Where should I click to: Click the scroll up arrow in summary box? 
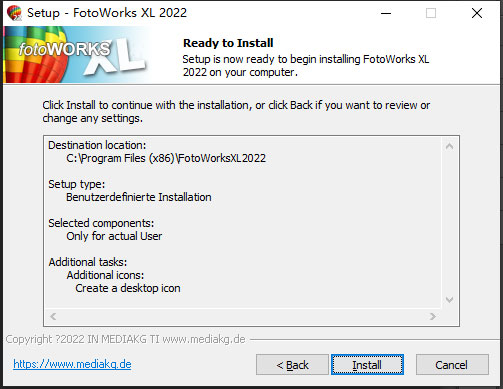(x=449, y=146)
